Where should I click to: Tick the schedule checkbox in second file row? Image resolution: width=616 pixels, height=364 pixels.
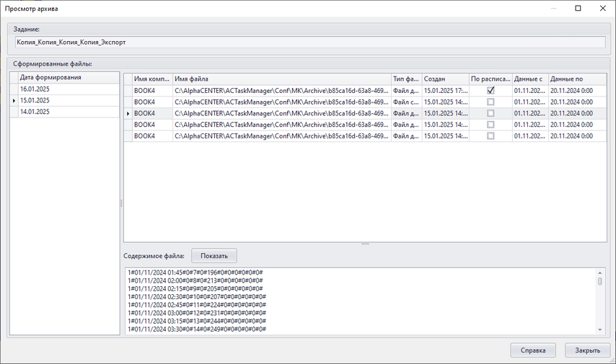[490, 102]
